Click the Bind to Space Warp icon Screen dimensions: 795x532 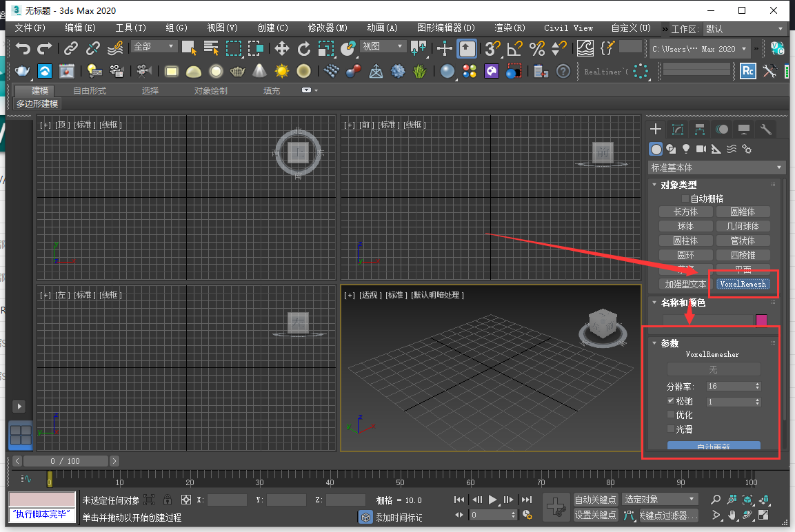(x=116, y=49)
